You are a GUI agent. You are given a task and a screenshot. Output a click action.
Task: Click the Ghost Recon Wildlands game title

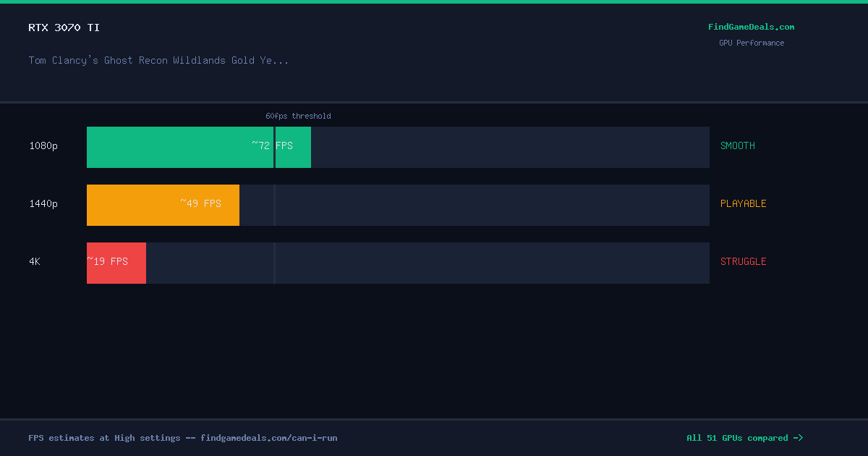click(158, 60)
